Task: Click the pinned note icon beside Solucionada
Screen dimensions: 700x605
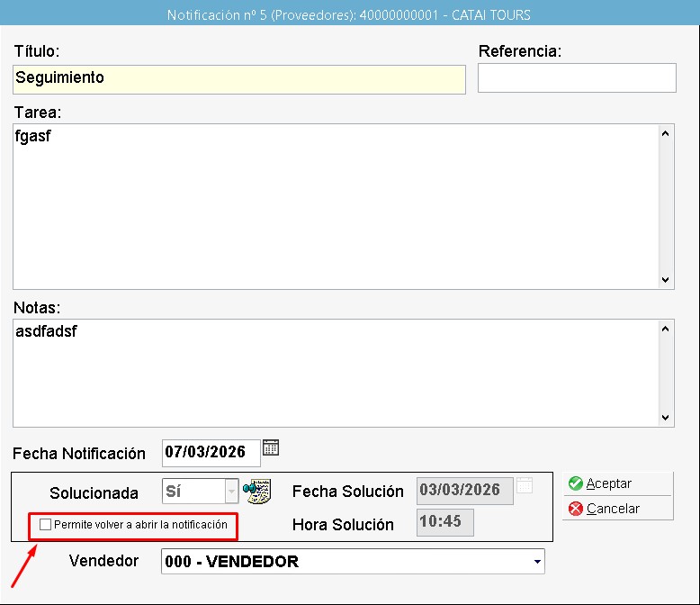Action: (257, 491)
